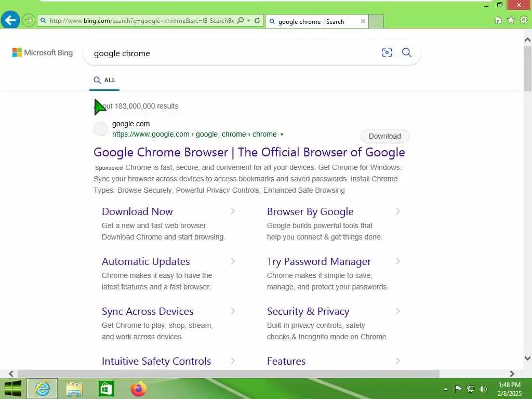Click the browser Back arrow button
The image size is (532, 399).
pyautogui.click(x=10, y=20)
